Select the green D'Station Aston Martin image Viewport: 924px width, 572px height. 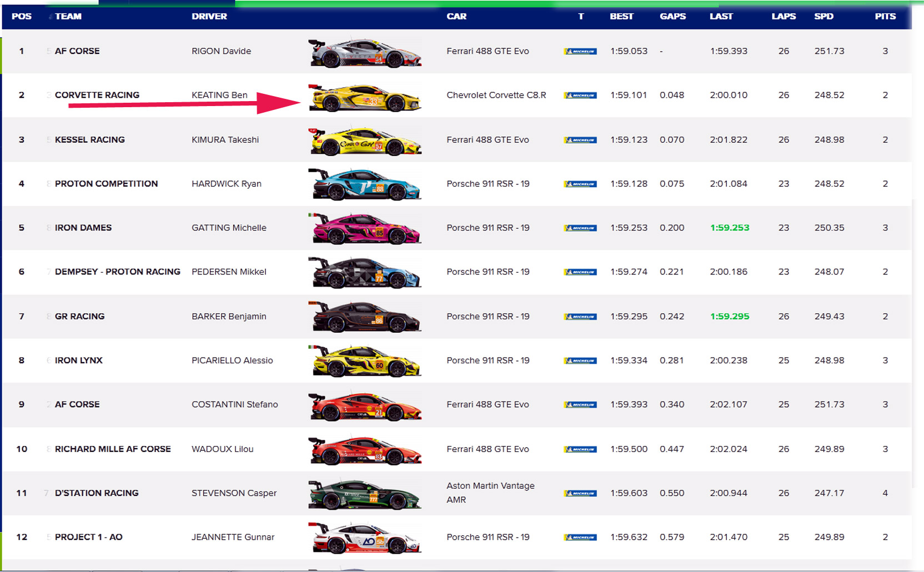pos(365,494)
